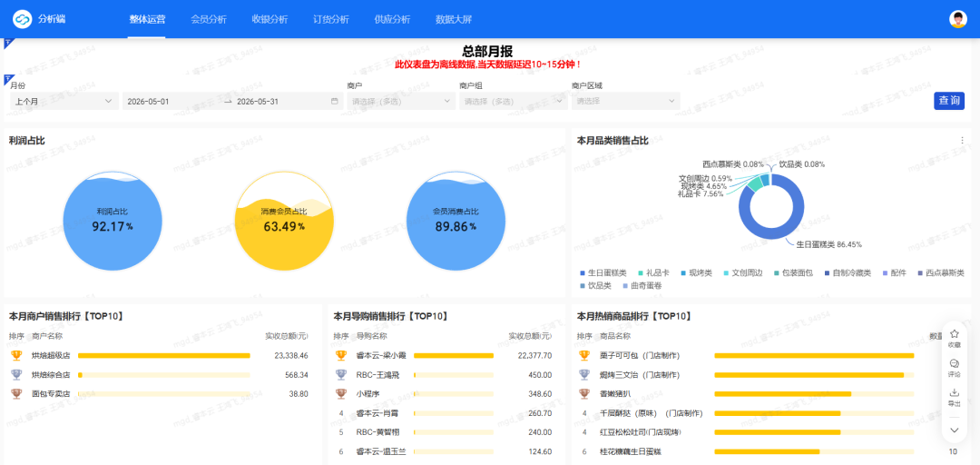The width and height of the screenshot is (980, 465).
Task: Click the 22,377.70 amount value
Action: point(535,355)
